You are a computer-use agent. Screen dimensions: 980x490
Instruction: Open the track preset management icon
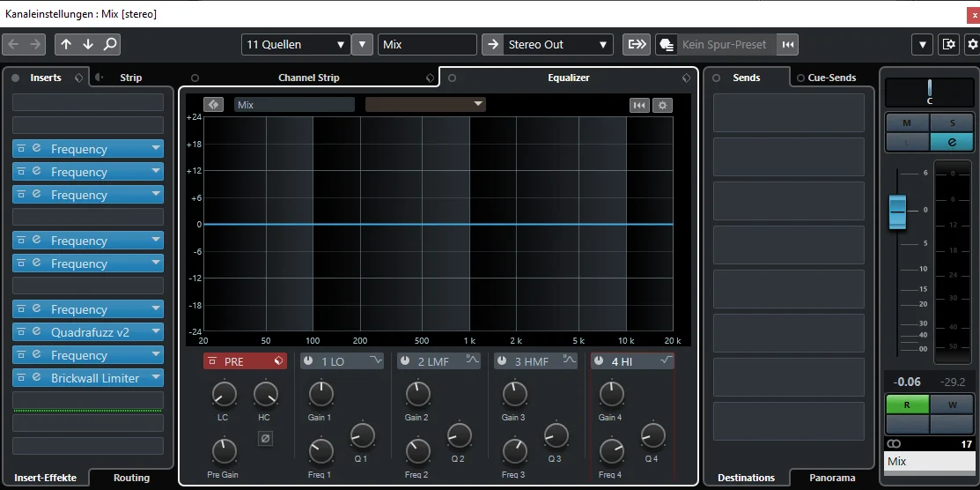pos(667,44)
